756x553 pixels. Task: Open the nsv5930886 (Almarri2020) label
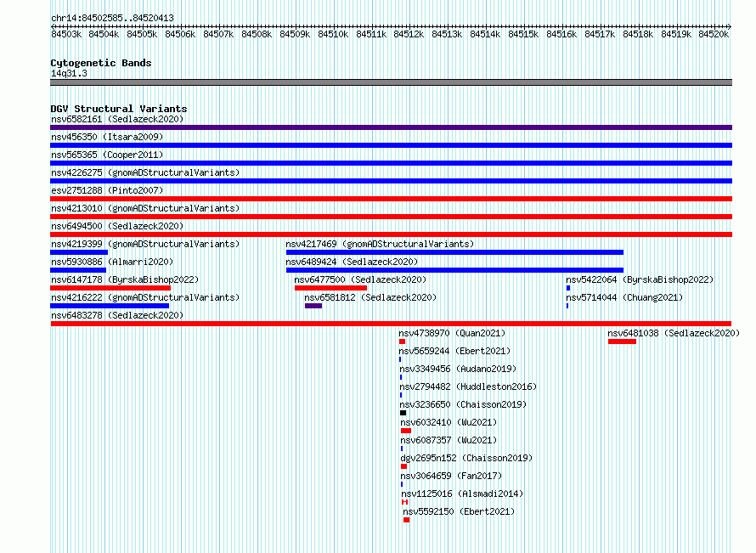point(112,262)
